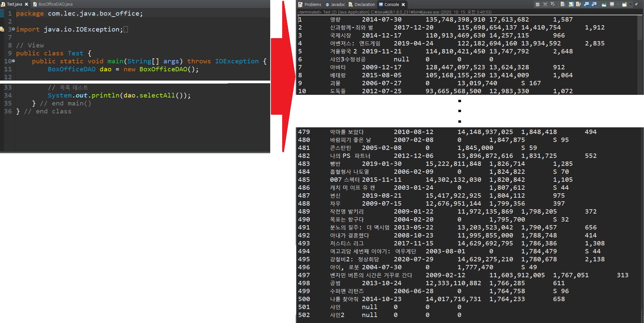Toggle Scroll Lock in console
The width and height of the screenshot is (644, 323).
coord(571,4)
